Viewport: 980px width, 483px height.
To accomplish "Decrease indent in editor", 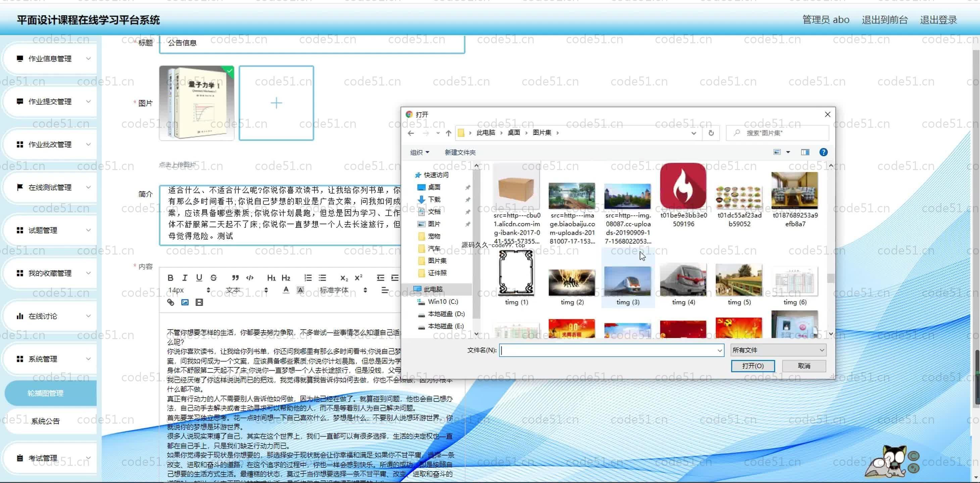I will [381, 278].
